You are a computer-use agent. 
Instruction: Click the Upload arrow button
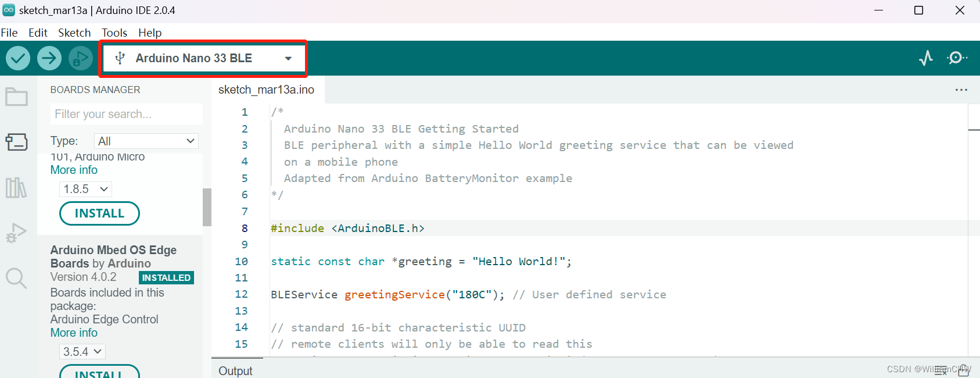pyautogui.click(x=49, y=58)
